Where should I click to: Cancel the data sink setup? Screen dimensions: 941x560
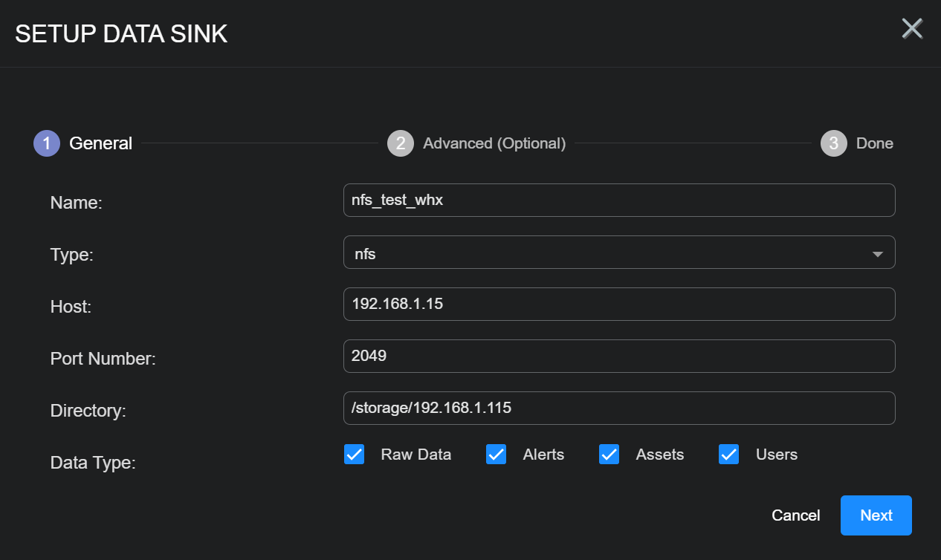click(x=795, y=515)
